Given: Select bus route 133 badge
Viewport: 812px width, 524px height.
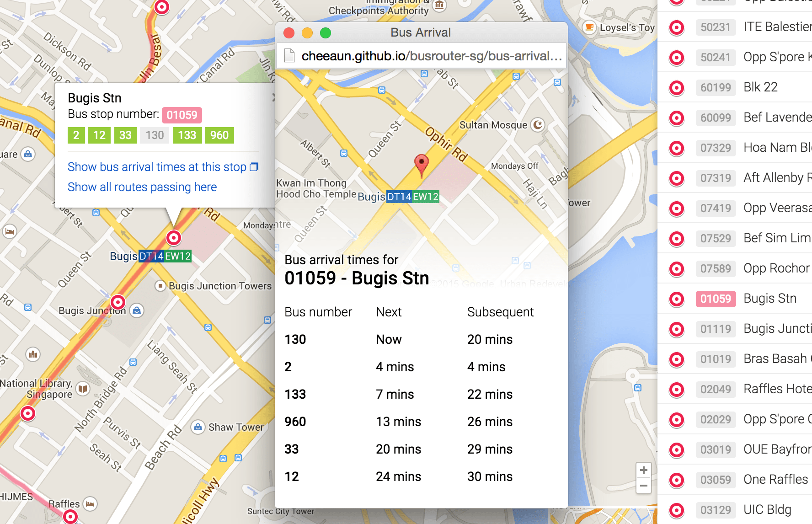Looking at the screenshot, I should point(187,135).
